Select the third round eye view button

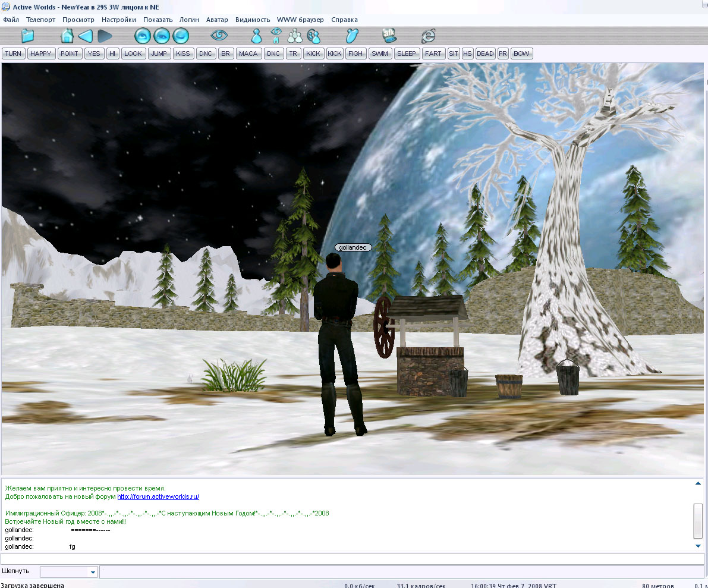pos(181,36)
